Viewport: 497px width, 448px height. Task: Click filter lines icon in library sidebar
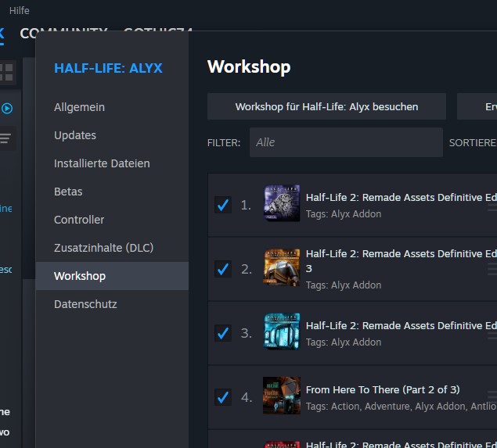pyautogui.click(x=5, y=138)
